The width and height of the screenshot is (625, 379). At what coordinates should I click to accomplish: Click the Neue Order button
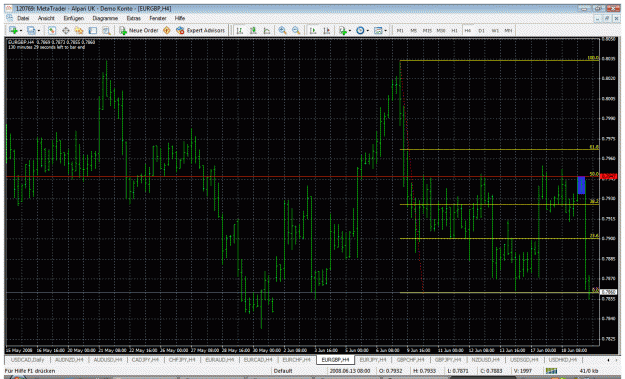139,30
